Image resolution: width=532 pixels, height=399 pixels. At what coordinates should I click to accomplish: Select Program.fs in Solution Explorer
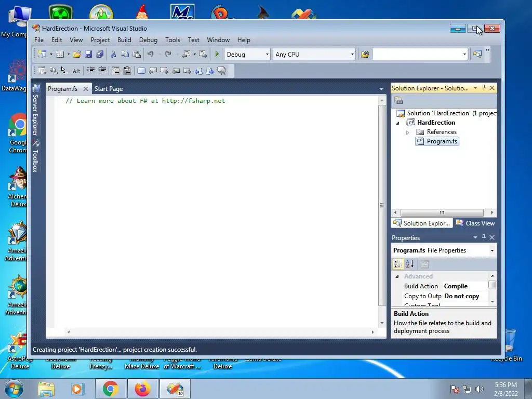437,141
